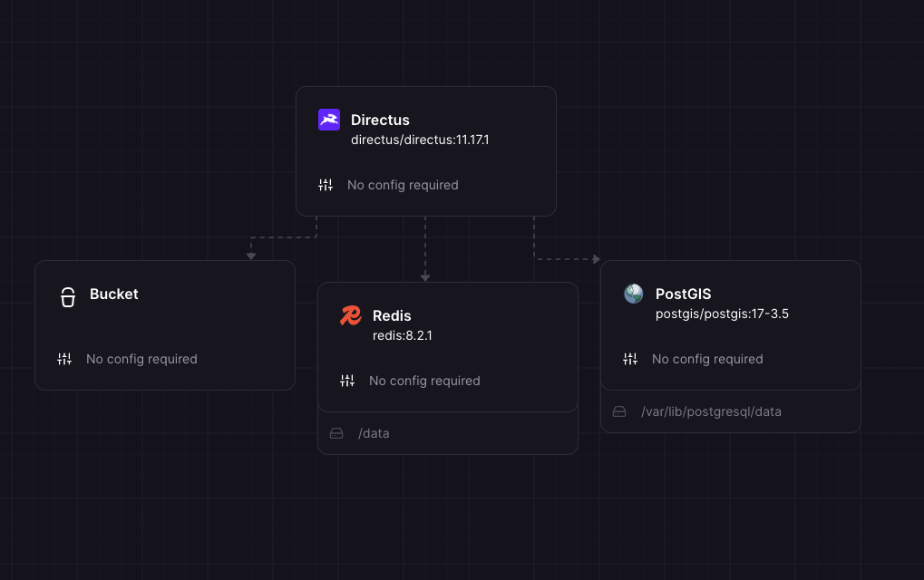The width and height of the screenshot is (924, 580).
Task: Select the PostGIS service card
Action: (730, 326)
